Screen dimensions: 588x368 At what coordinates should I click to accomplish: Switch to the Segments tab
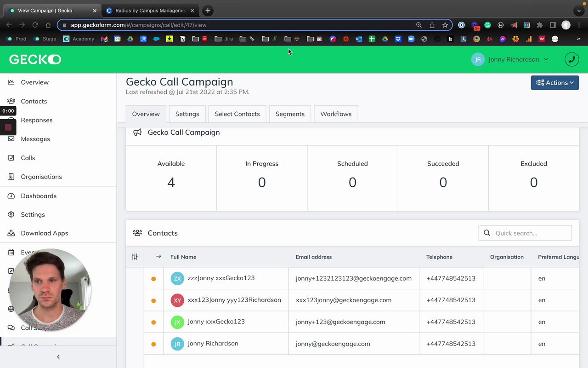[290, 114]
